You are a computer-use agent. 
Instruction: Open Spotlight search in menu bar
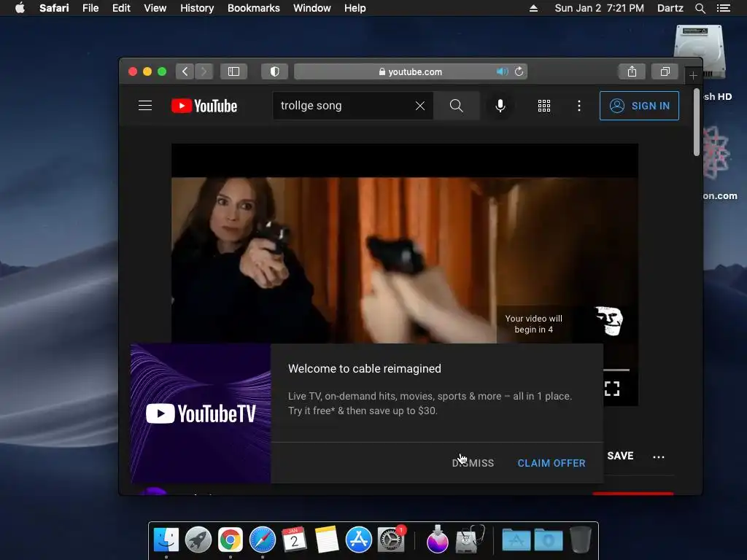pos(700,8)
